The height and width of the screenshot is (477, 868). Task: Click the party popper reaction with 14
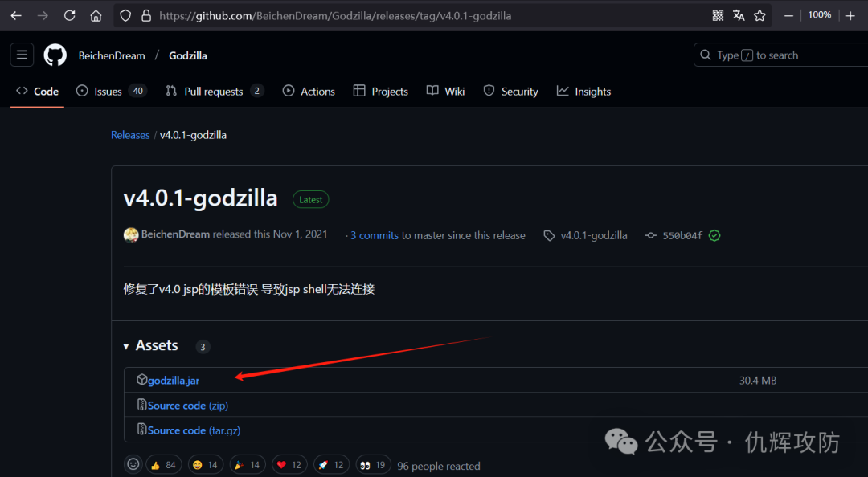(248, 465)
